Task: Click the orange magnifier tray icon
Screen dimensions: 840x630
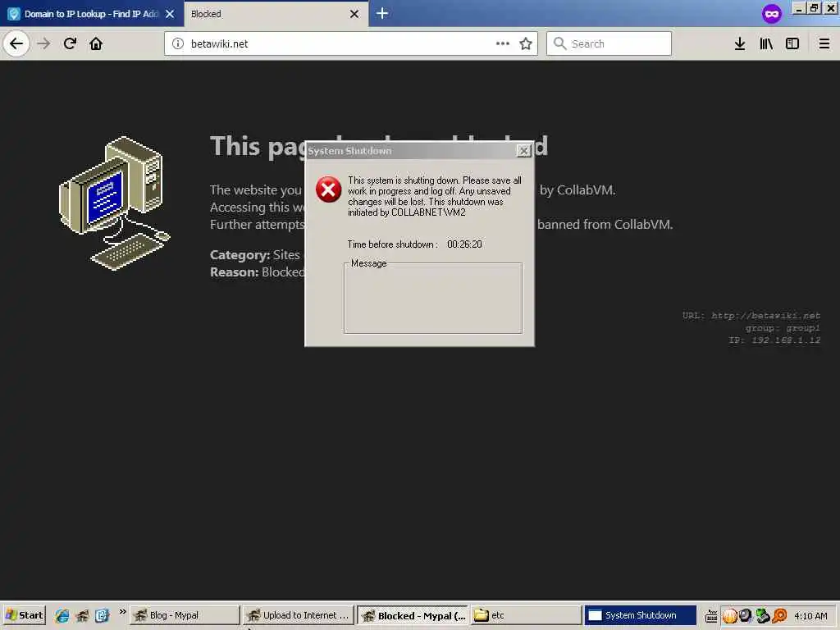Action: pyautogui.click(x=779, y=616)
